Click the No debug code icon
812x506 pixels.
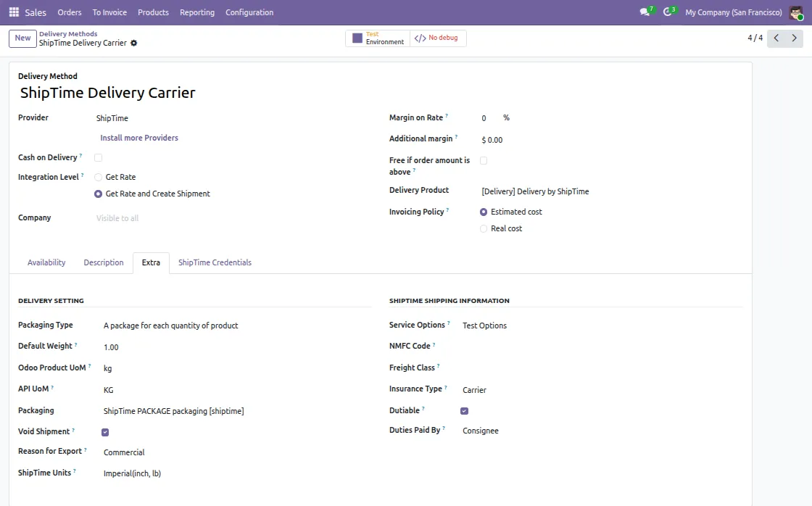click(420, 38)
